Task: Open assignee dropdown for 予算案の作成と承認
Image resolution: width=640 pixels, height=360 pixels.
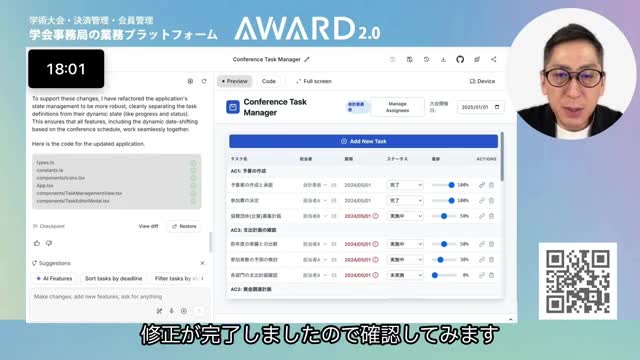Action: (315, 185)
